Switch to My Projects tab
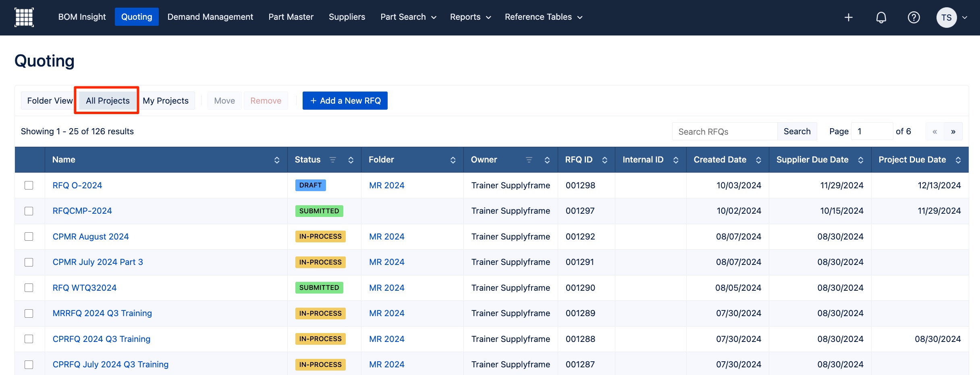This screenshot has width=980, height=375. click(x=166, y=101)
